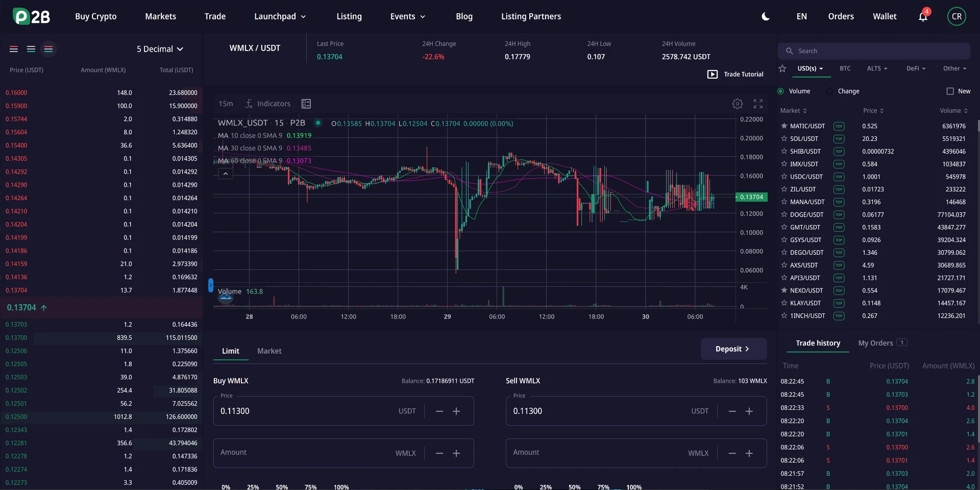Open Listing nav link
Viewport: 980px width, 490px height.
tap(349, 16)
